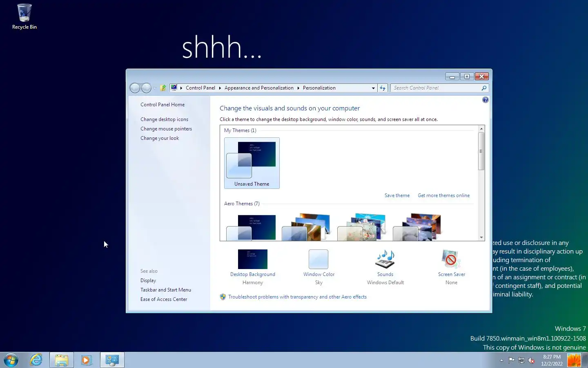This screenshot has height=368, width=588.
Task: Click the themes list scroll-up arrow
Action: click(481, 129)
